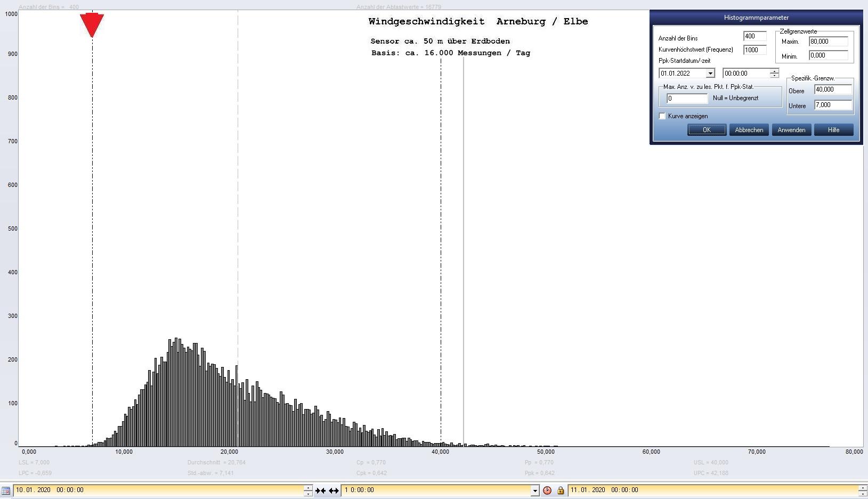Click the end date field spinner arrows
Image resolution: width=868 pixels, height=499 pixels.
coord(863,490)
